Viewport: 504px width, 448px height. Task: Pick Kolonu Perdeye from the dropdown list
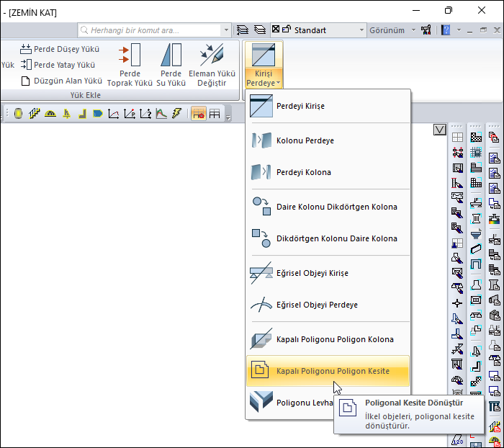[305, 140]
